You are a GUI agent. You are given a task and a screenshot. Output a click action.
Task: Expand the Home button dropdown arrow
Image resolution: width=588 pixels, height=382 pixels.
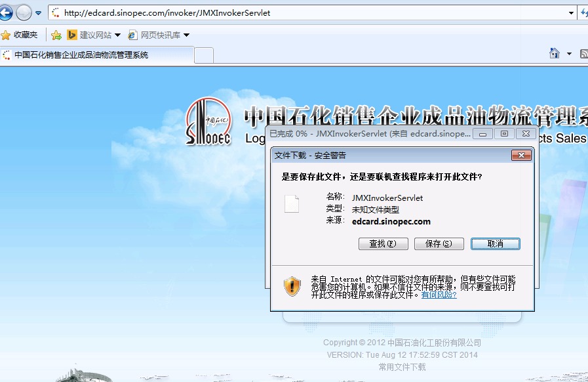pos(569,54)
